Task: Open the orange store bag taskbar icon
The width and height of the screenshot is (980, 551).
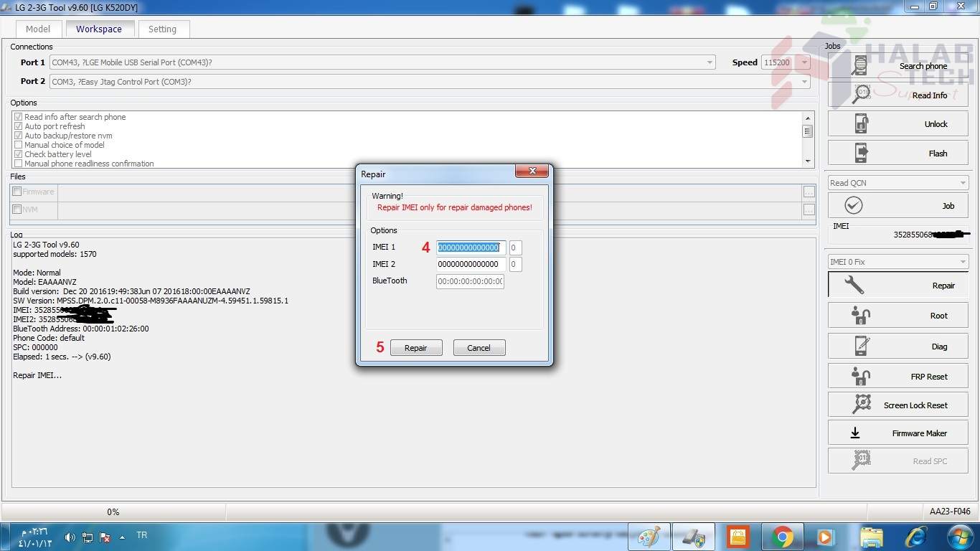Action: pyautogui.click(x=738, y=537)
